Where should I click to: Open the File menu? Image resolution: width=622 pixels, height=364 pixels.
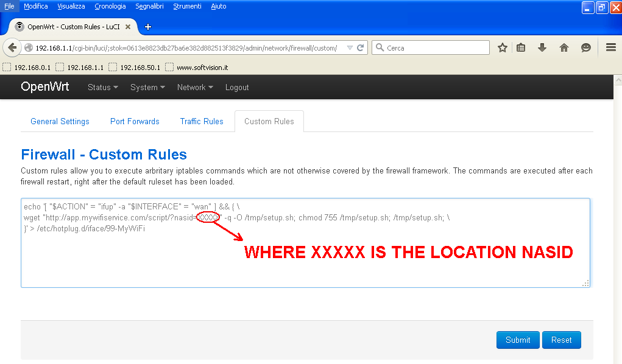pyautogui.click(x=9, y=6)
